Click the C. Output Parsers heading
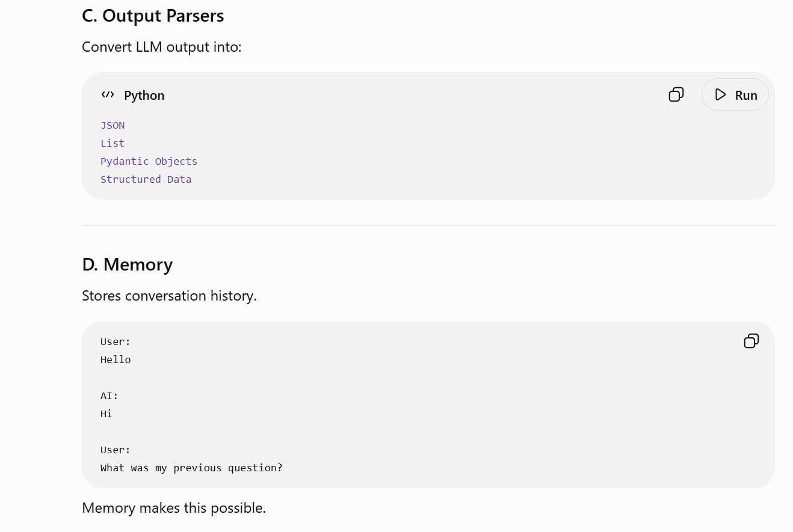Viewport: 793px width, 532px height. [x=153, y=16]
